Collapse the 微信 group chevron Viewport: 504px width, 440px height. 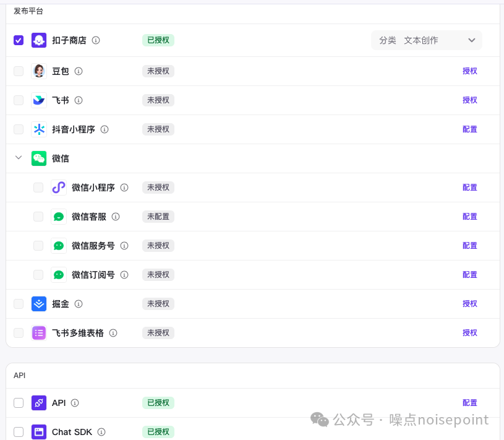tap(19, 158)
